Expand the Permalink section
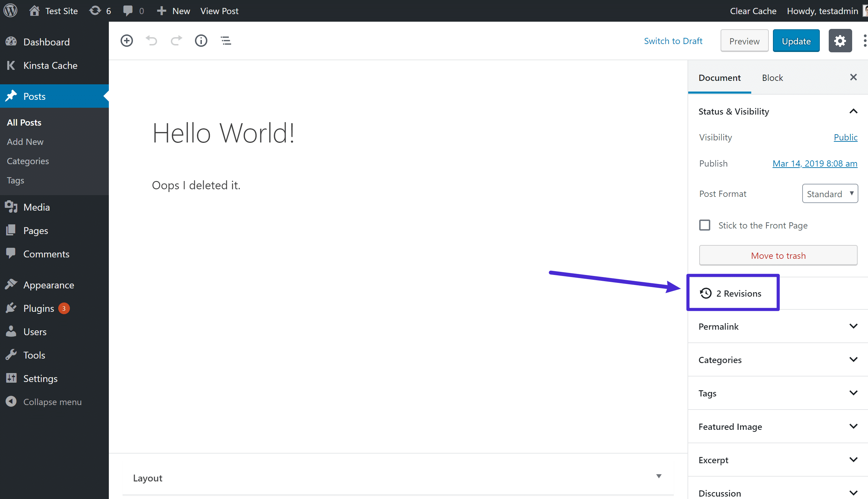Image resolution: width=868 pixels, height=499 pixels. (854, 326)
